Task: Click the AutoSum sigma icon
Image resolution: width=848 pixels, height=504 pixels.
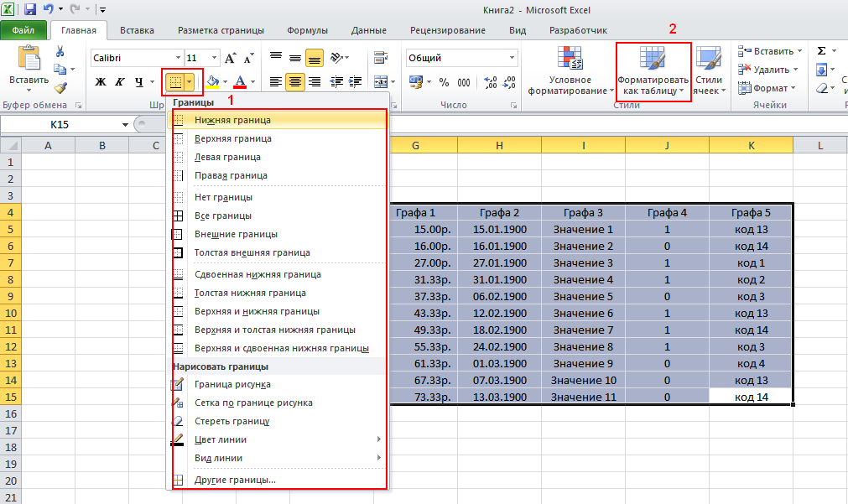Action: pyautogui.click(x=821, y=51)
